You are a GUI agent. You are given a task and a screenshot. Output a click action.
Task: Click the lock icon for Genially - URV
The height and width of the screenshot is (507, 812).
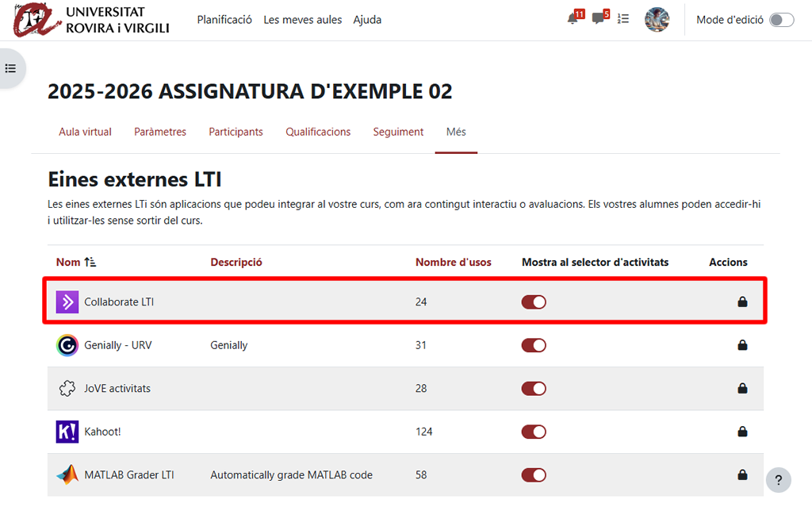[742, 345]
